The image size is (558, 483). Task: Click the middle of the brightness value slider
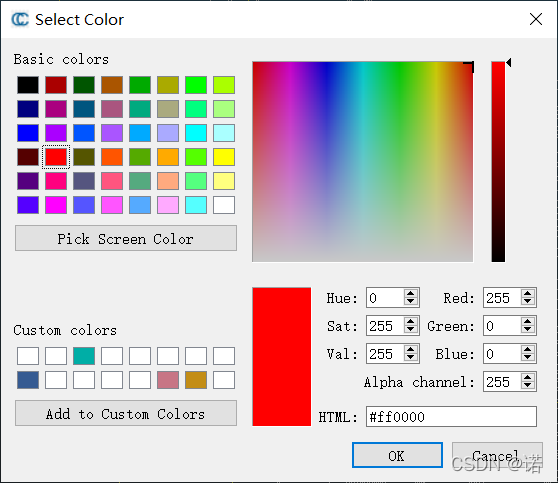pyautogui.click(x=498, y=162)
